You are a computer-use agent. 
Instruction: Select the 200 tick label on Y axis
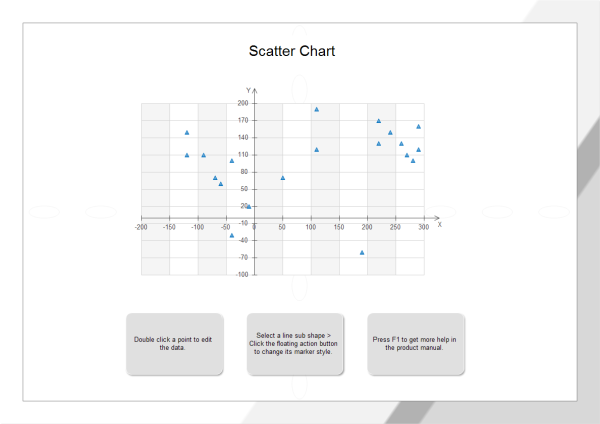243,103
